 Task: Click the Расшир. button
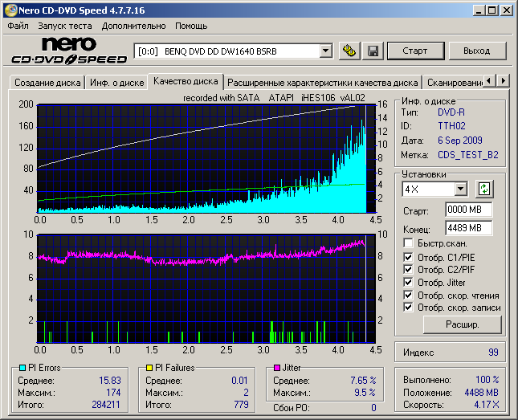tap(462, 324)
